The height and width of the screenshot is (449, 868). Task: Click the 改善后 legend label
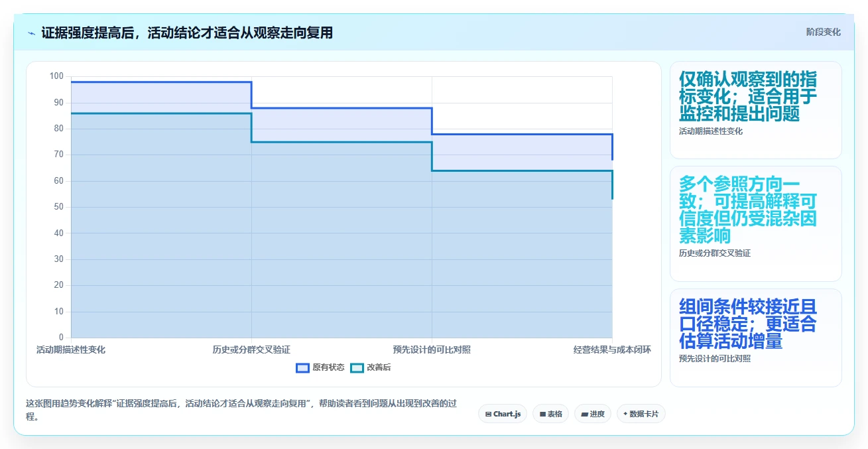(x=379, y=367)
